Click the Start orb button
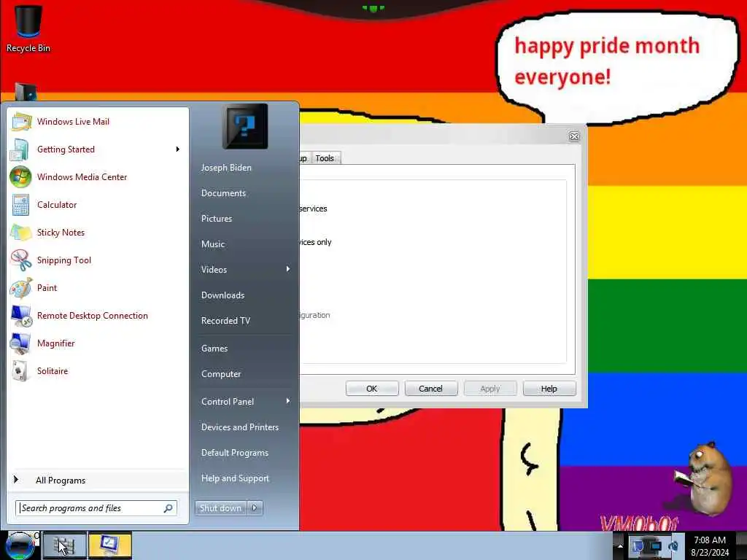This screenshot has height=560, width=747. pos(20,545)
